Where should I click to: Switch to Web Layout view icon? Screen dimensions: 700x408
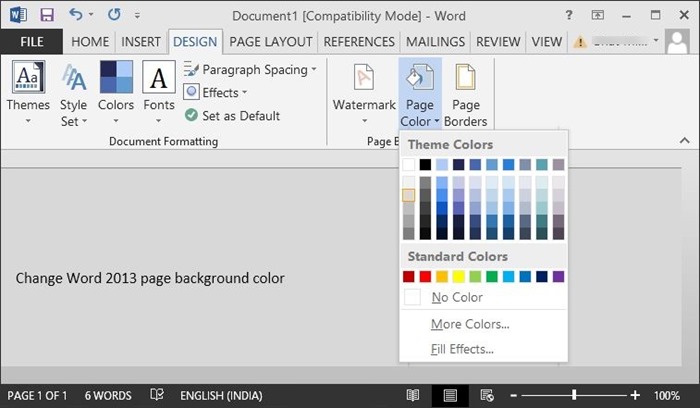click(x=486, y=395)
